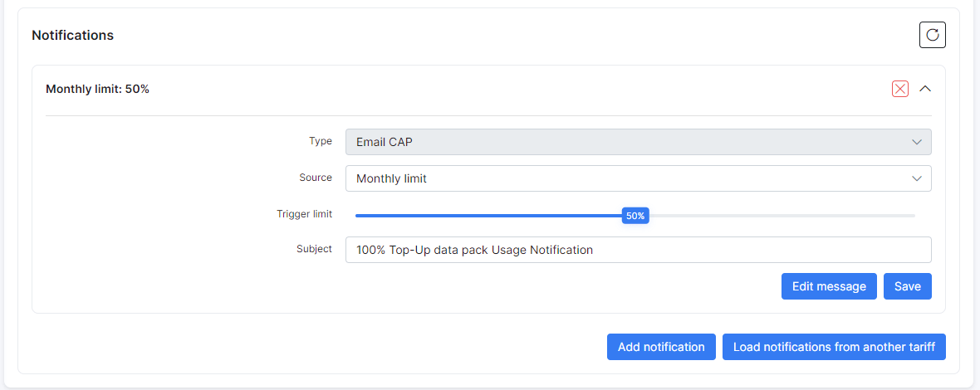Load notifications from another tariff
This screenshot has height=390, width=980.
click(x=834, y=347)
